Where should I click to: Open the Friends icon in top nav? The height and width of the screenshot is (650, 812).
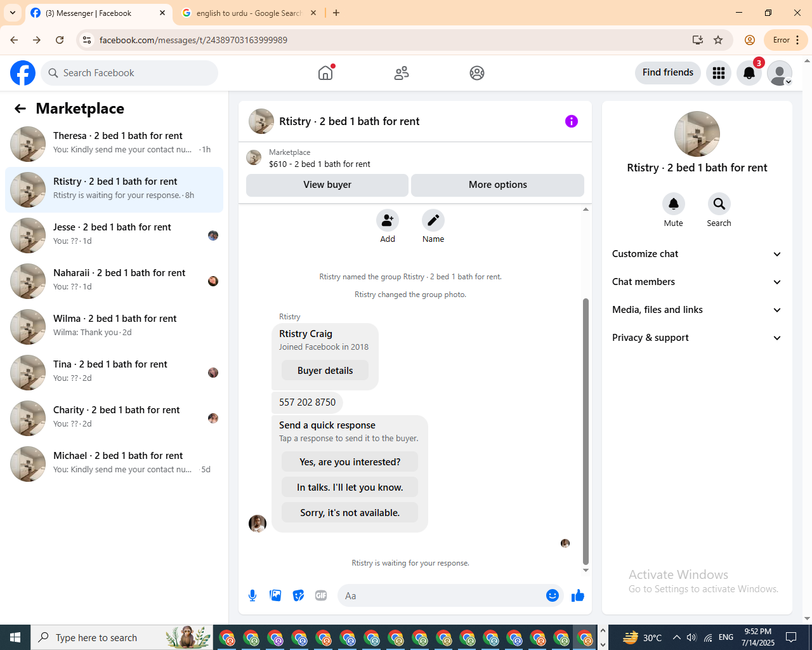(x=402, y=73)
